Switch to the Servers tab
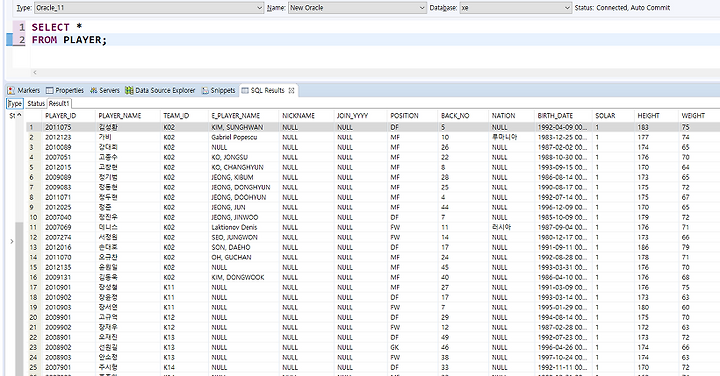Image resolution: width=720 pixels, height=376 pixels. coord(105,90)
